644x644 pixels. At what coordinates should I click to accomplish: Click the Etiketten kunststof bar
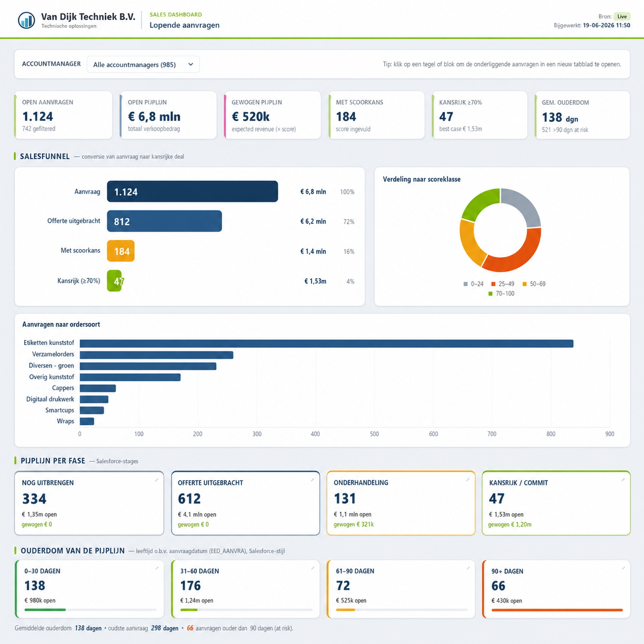click(x=327, y=344)
